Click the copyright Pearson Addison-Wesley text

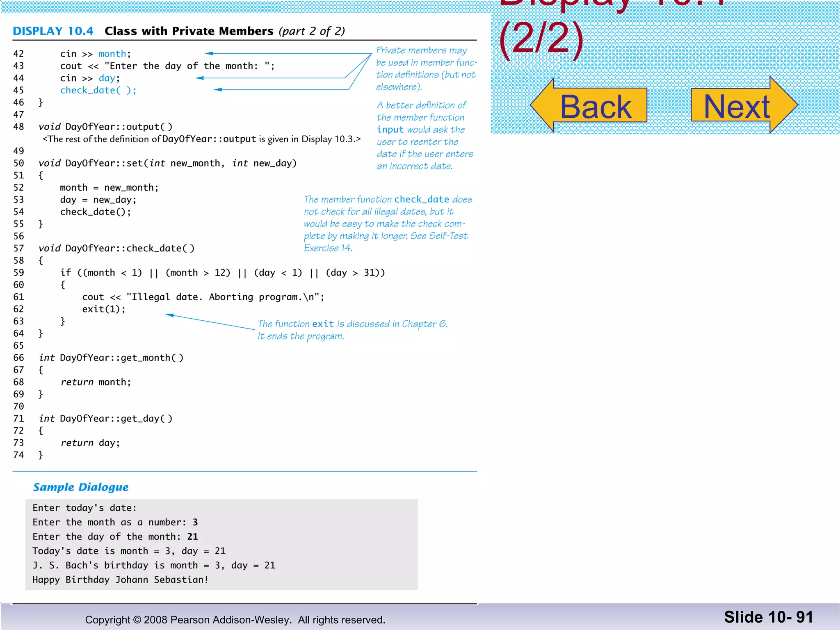tap(235, 620)
